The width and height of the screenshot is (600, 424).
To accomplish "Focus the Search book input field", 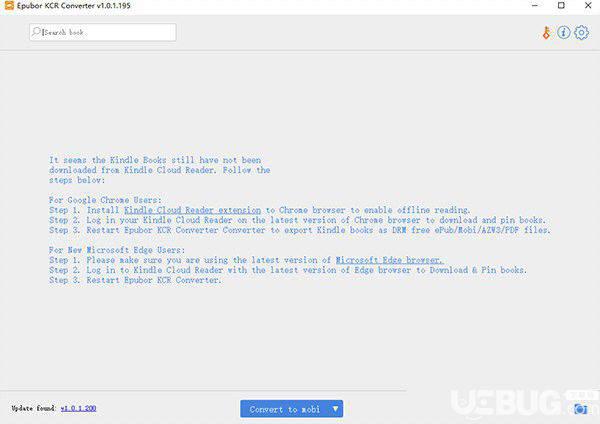I will click(x=103, y=32).
